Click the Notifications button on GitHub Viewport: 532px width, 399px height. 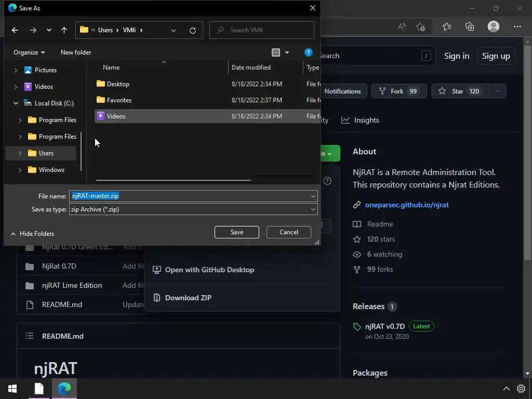(x=342, y=91)
